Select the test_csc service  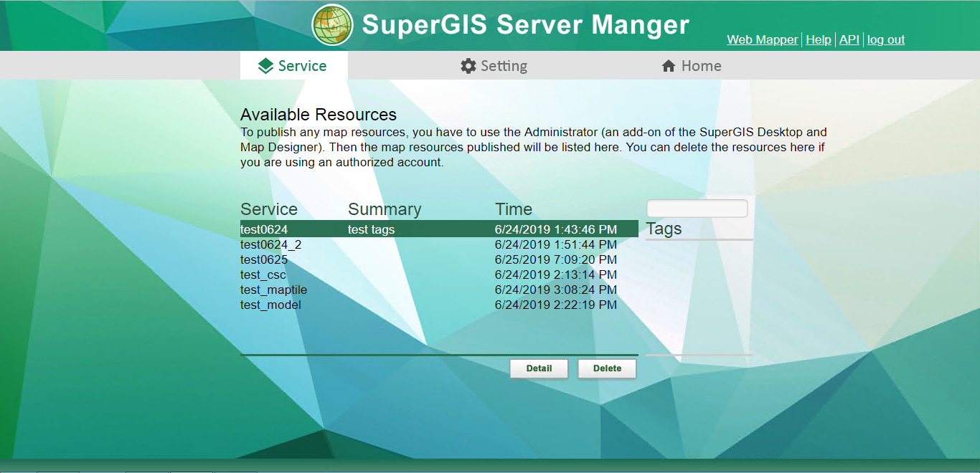(263, 274)
